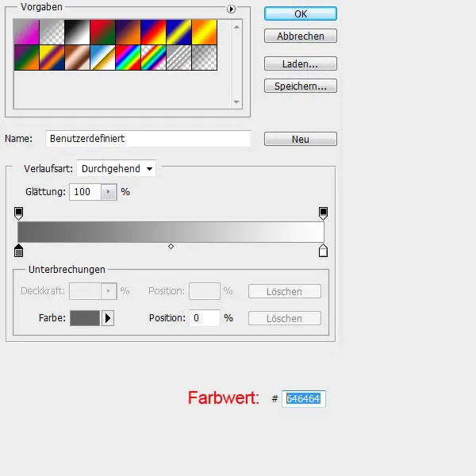Choose the rainbow spectrum gradient preset
This screenshot has width=476, height=476.
(127, 56)
